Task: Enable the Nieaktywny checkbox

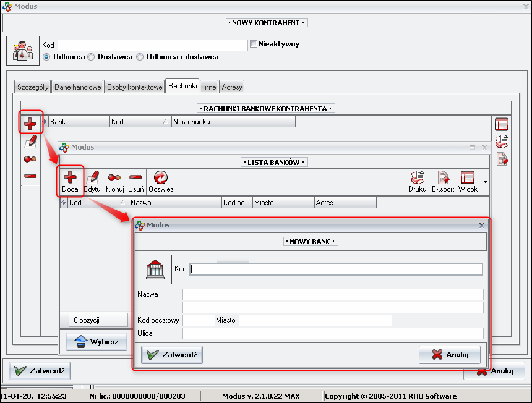Action: click(x=254, y=45)
